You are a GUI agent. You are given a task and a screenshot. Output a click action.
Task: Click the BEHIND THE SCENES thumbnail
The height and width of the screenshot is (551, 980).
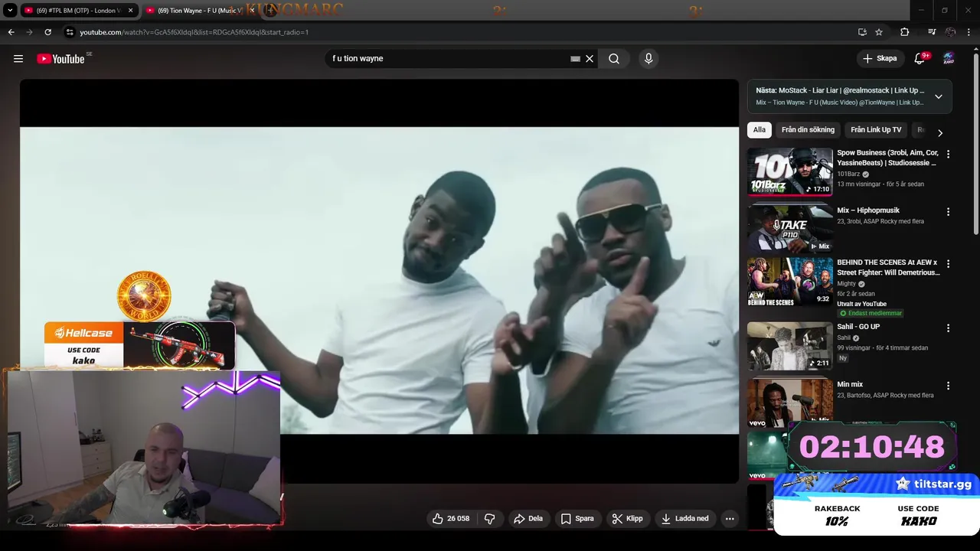790,281
